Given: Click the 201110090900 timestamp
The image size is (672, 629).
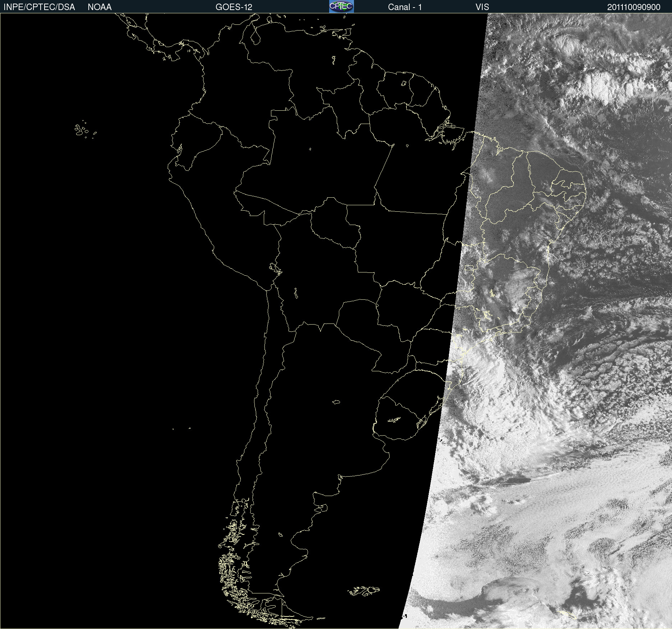Looking at the screenshot, I should click(634, 7).
